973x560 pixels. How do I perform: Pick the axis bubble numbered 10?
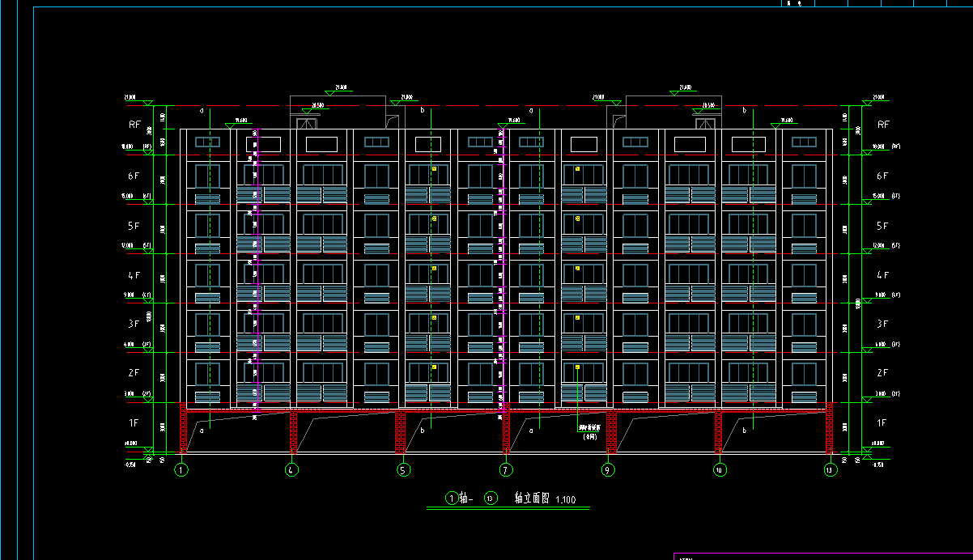[x=719, y=469]
